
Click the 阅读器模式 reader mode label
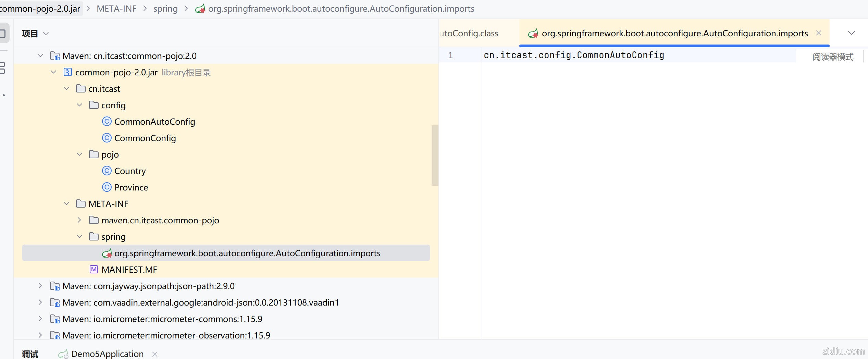[x=832, y=57]
